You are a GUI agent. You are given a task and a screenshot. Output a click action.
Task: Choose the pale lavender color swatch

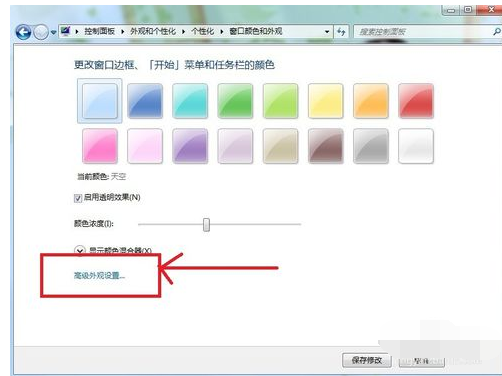tap(235, 146)
